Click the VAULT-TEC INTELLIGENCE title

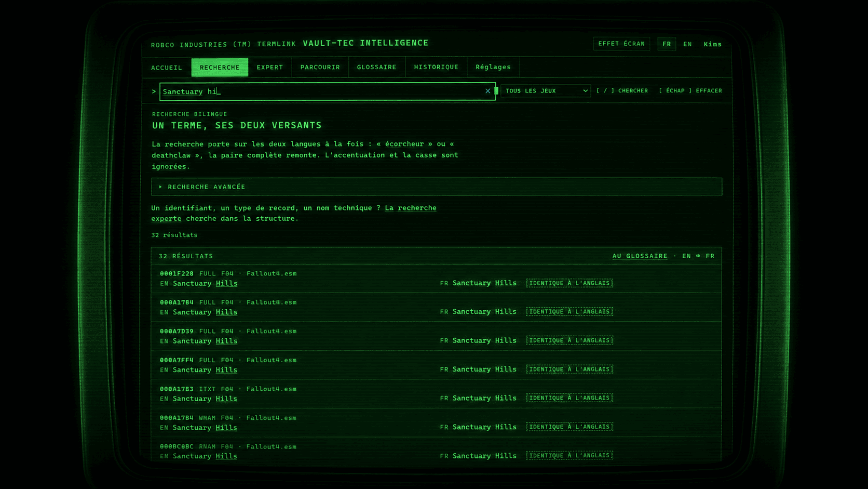365,43
